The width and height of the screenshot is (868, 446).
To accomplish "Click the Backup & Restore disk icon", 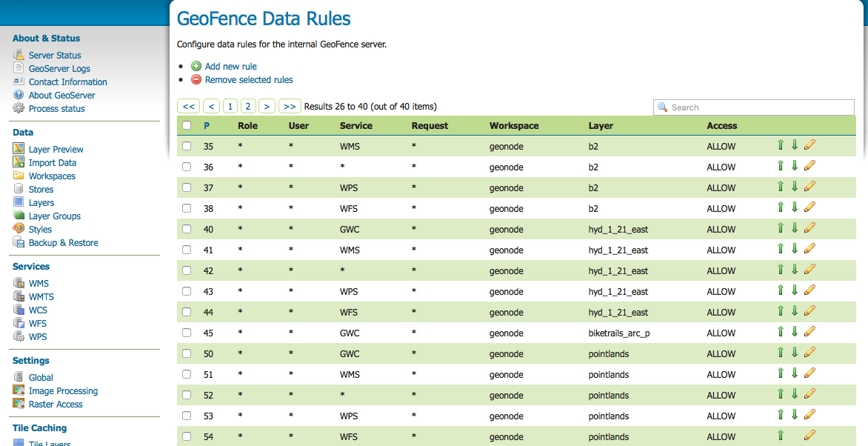I will click(19, 242).
